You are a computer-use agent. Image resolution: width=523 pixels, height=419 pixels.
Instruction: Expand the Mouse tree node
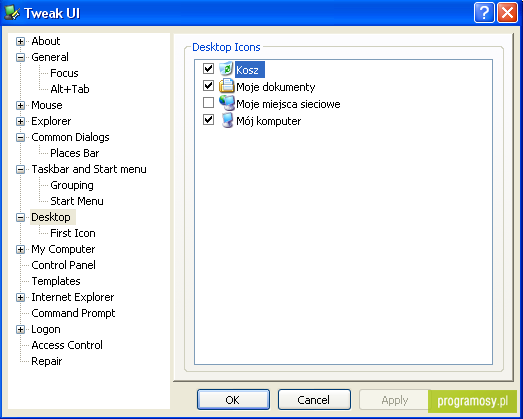[x=20, y=105]
